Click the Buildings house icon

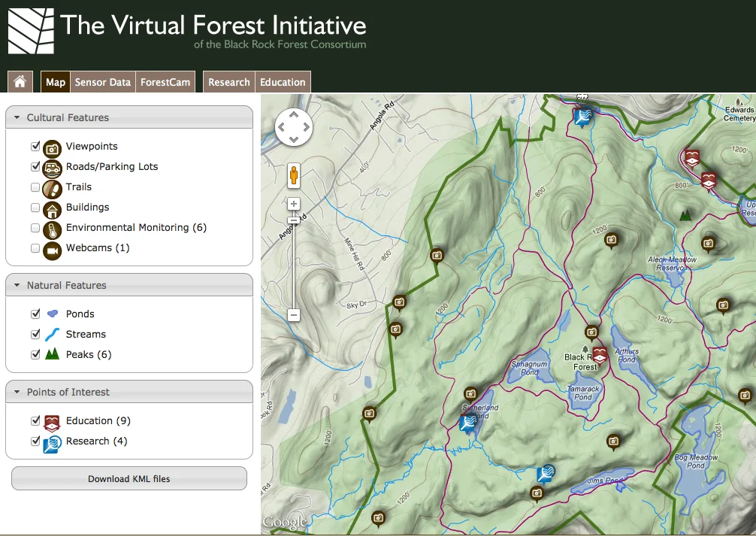click(52, 210)
